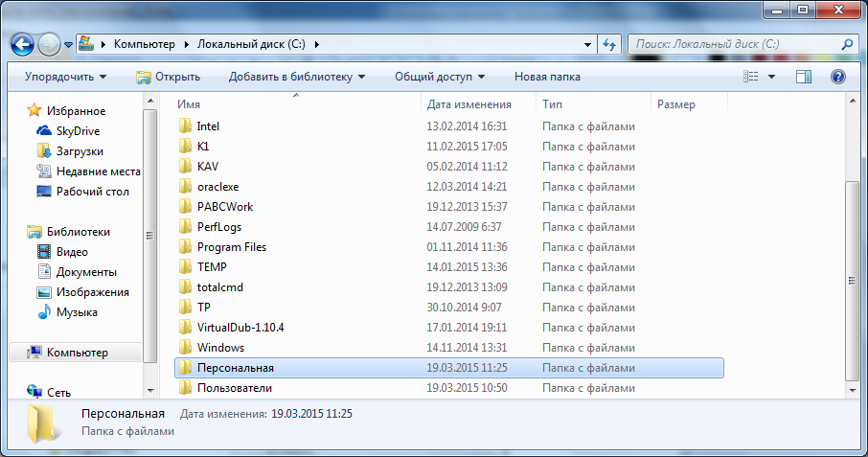Click the PerfLogs folder icon
868x457 pixels.
186,227
